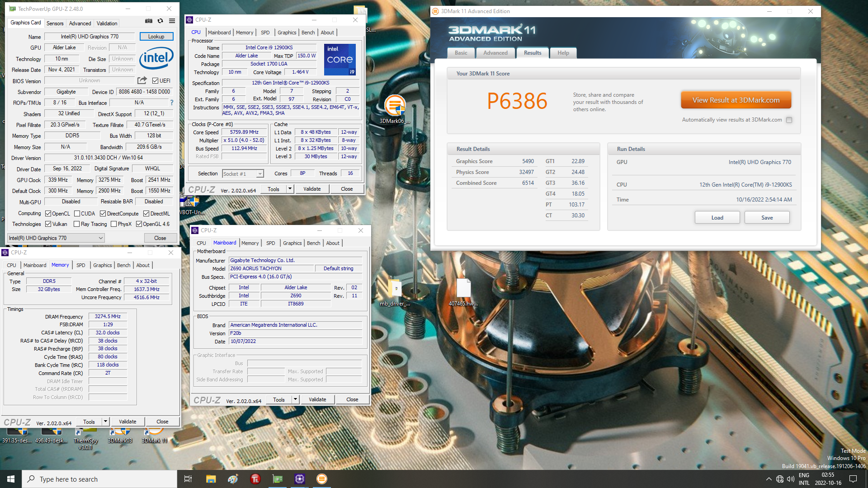This screenshot has width=868, height=488.
Task: Click the Intel logo in GPU-Z
Action: (156, 58)
